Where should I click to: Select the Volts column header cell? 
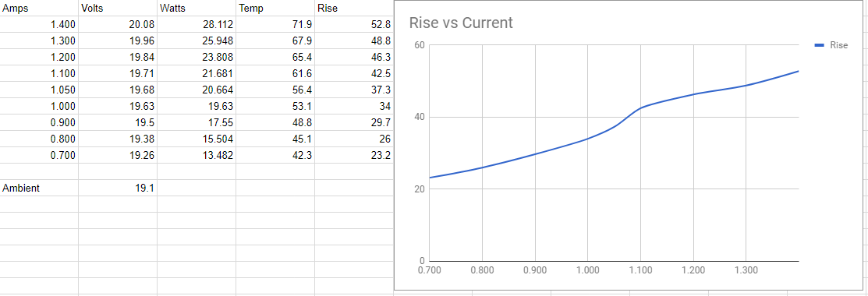pyautogui.click(x=118, y=9)
